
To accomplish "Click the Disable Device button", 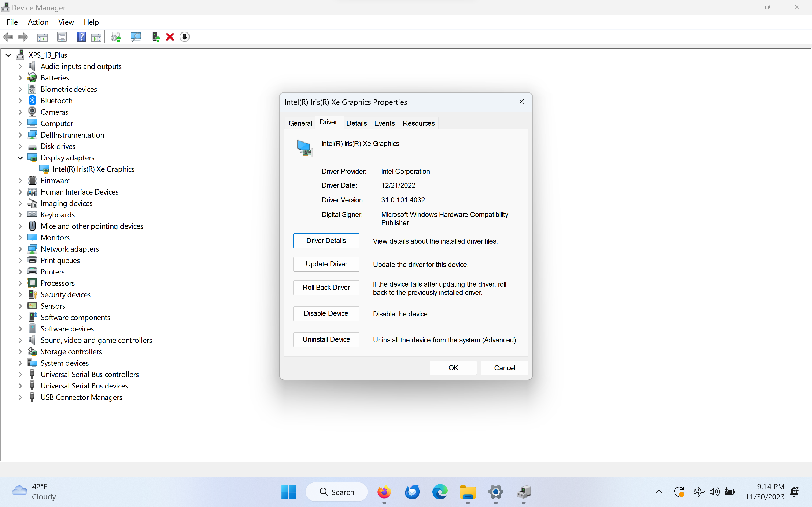I will click(326, 313).
